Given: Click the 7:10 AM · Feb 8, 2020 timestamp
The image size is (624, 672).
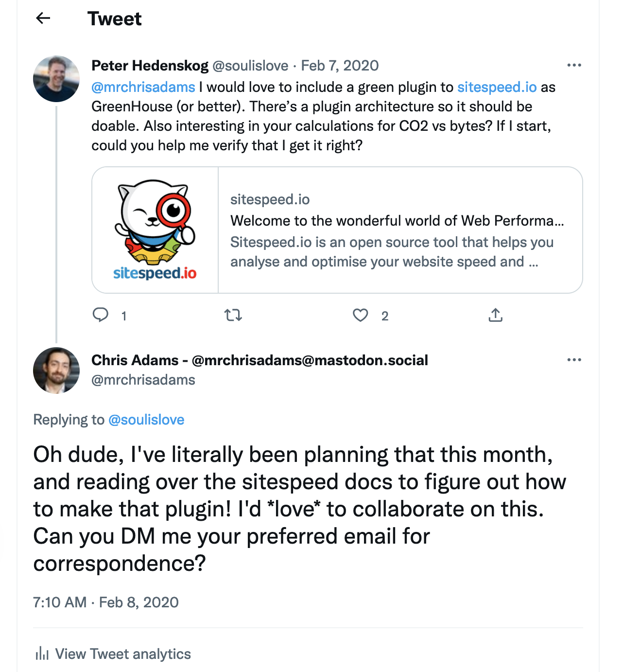Looking at the screenshot, I should pos(106,602).
